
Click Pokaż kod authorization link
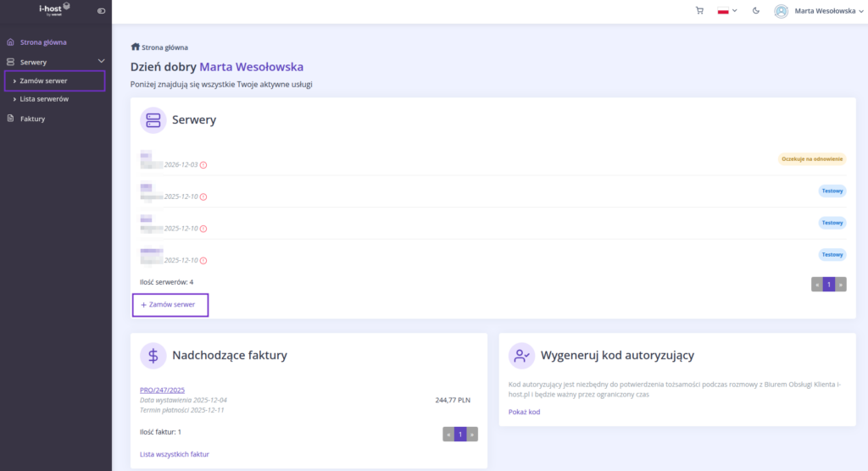[x=524, y=412]
